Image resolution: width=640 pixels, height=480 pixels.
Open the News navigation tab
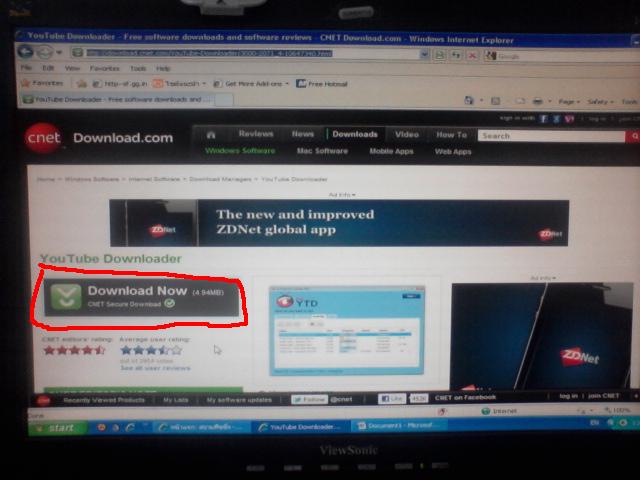click(302, 134)
